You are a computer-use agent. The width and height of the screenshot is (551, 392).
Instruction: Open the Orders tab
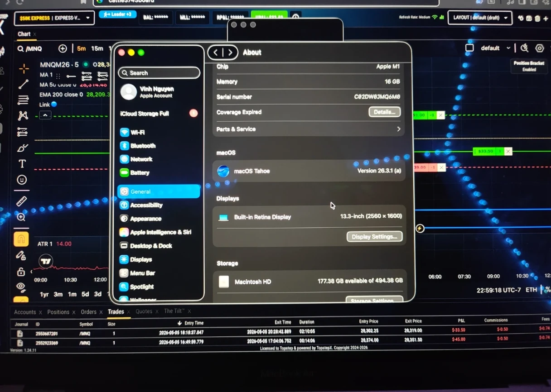pos(89,312)
